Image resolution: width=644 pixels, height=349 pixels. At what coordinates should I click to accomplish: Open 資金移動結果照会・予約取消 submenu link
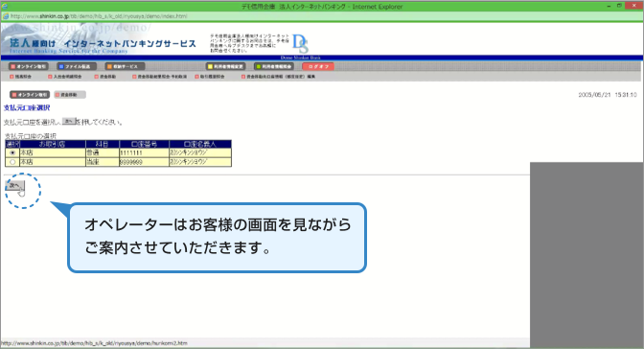click(159, 77)
